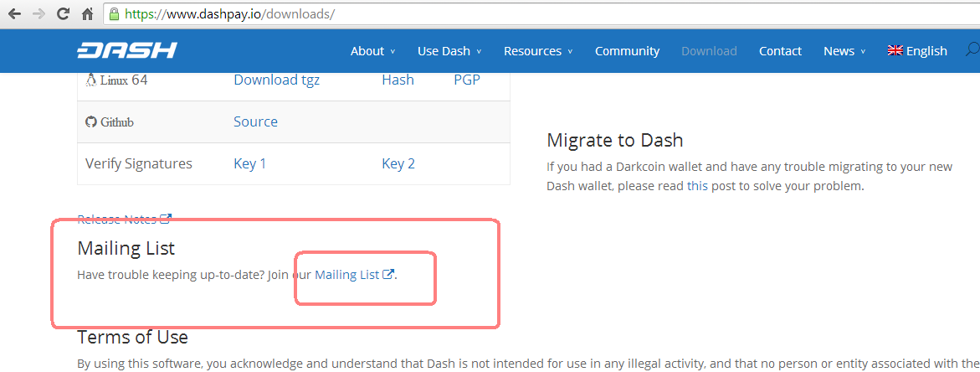The image size is (980, 372).
Task: Open the Key 2 signature link
Action: 398,164
